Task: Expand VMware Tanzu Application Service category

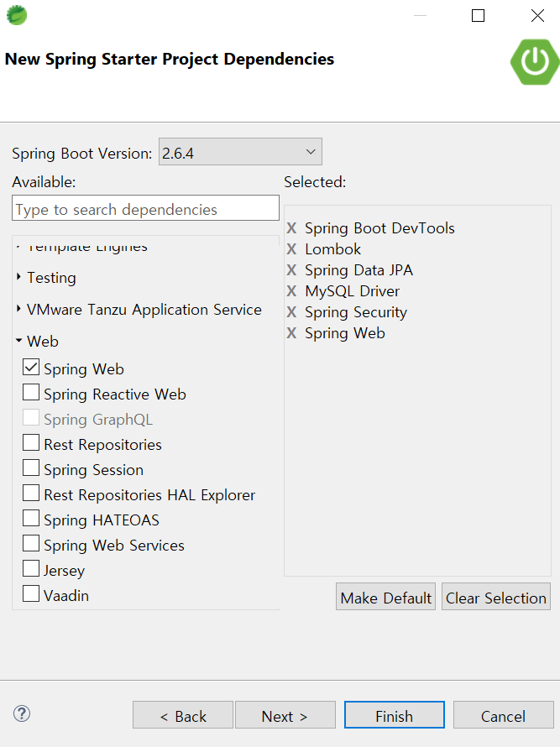Action: [18, 309]
